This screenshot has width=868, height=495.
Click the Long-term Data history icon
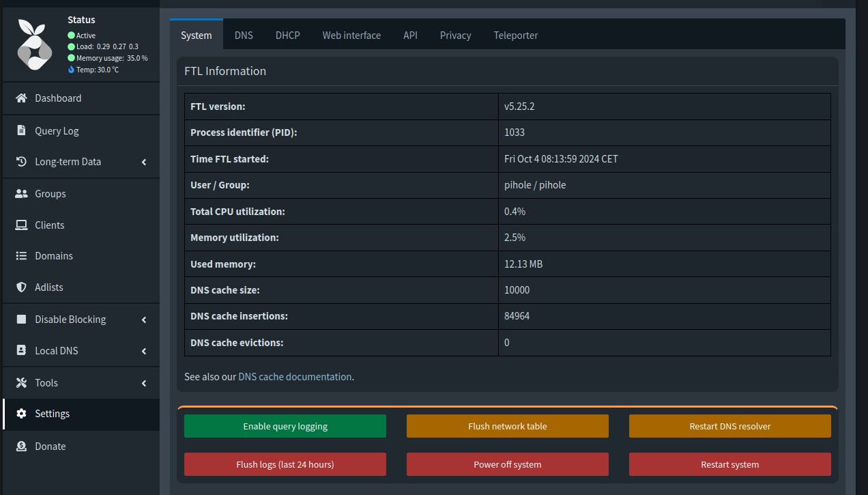click(x=21, y=162)
